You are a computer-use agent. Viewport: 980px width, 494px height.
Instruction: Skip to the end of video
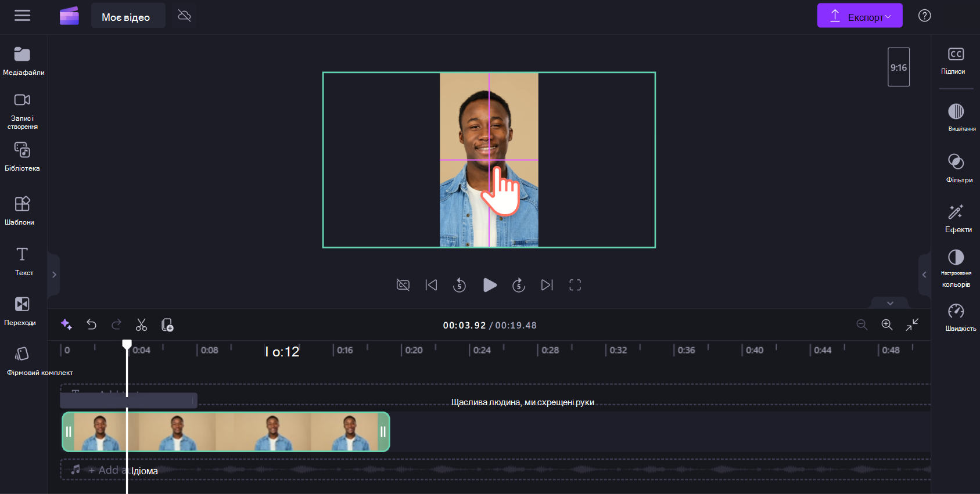[x=547, y=285]
